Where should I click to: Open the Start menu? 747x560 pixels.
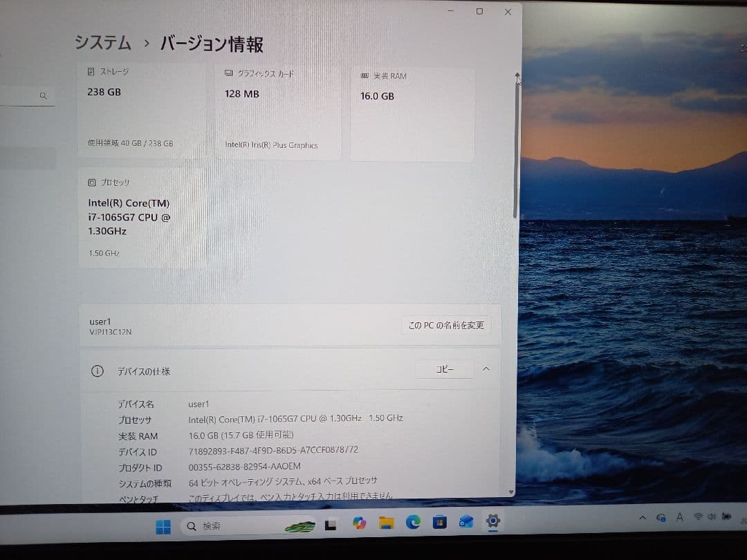[x=163, y=526]
